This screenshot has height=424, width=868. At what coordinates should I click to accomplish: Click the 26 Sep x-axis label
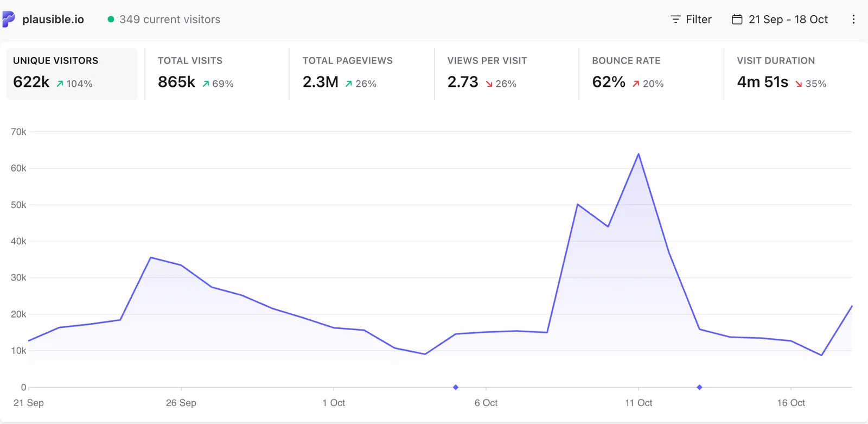click(181, 403)
